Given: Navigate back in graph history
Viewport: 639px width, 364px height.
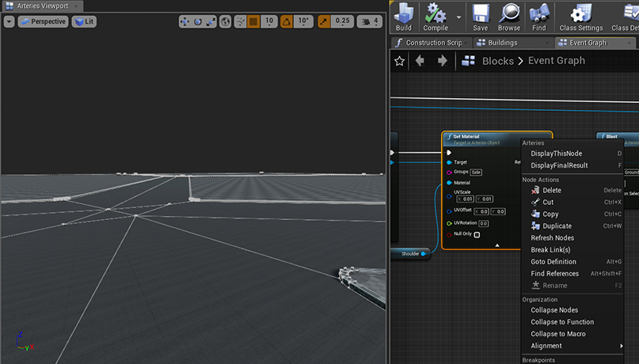Looking at the screenshot, I should point(420,61).
